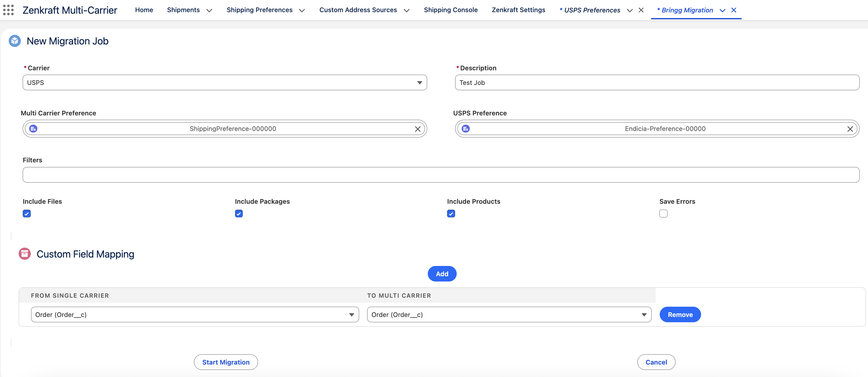Click the record icon in USPS Preference field
This screenshot has width=868, height=377.
click(466, 129)
